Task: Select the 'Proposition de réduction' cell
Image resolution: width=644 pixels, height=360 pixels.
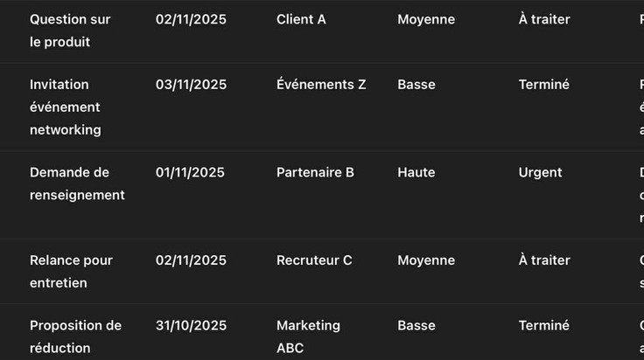Action: pos(75,336)
